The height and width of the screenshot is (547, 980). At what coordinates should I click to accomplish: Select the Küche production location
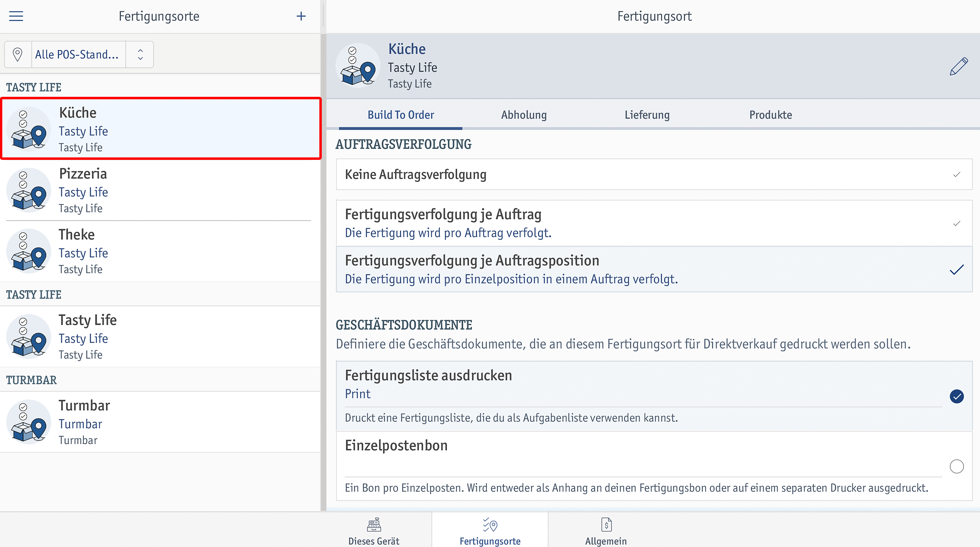160,129
